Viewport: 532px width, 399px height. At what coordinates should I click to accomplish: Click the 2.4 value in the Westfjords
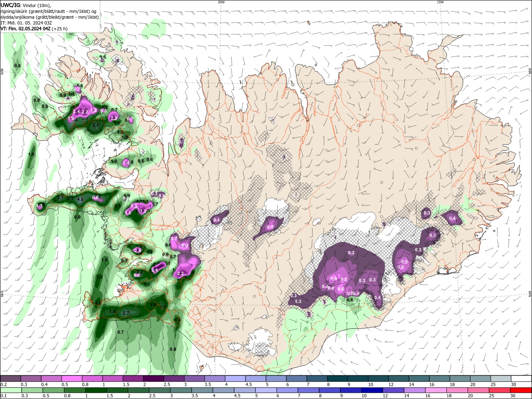click(76, 112)
